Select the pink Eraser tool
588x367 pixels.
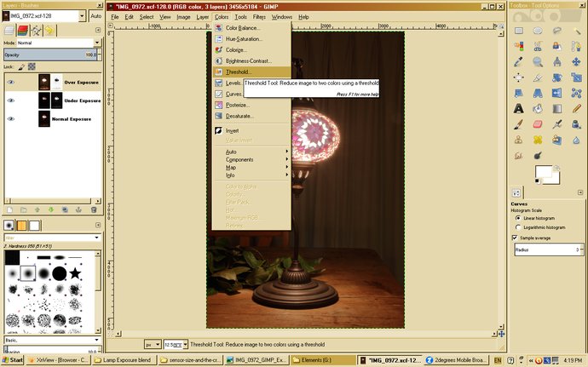tap(538, 124)
